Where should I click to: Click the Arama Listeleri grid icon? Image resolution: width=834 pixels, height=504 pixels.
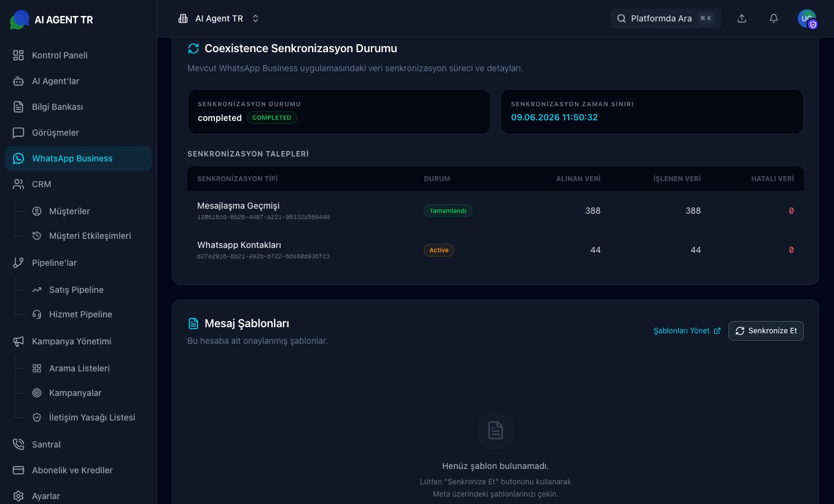[37, 368]
